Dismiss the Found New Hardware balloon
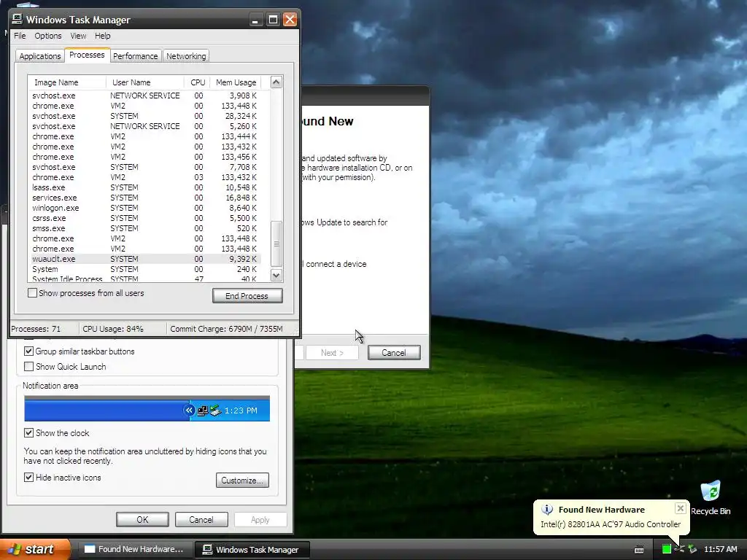This screenshot has height=560, width=747. [681, 508]
